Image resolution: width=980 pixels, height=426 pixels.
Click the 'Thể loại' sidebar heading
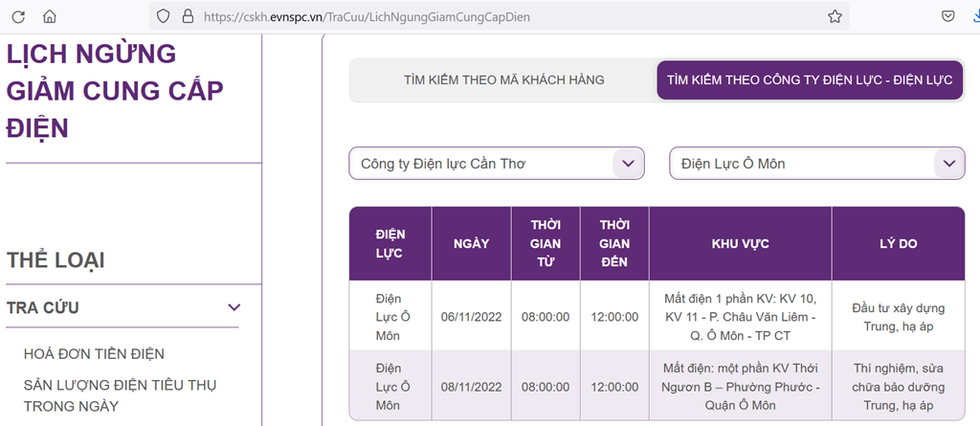coord(56,259)
